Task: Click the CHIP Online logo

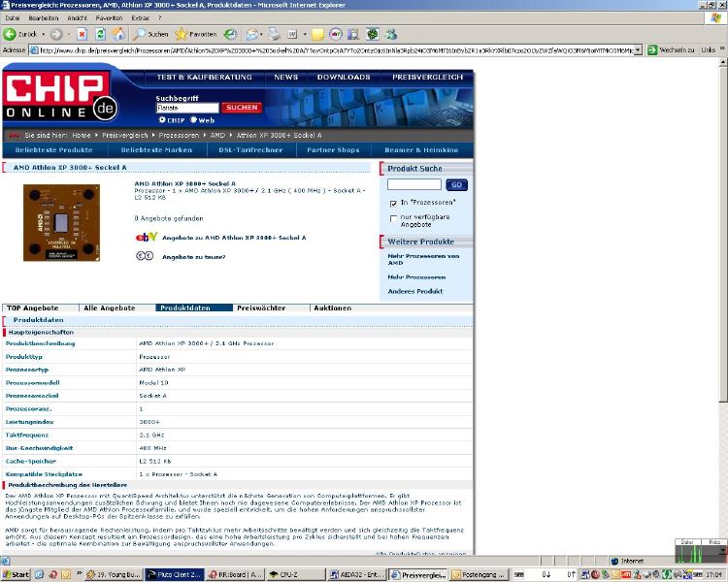Action: point(60,96)
